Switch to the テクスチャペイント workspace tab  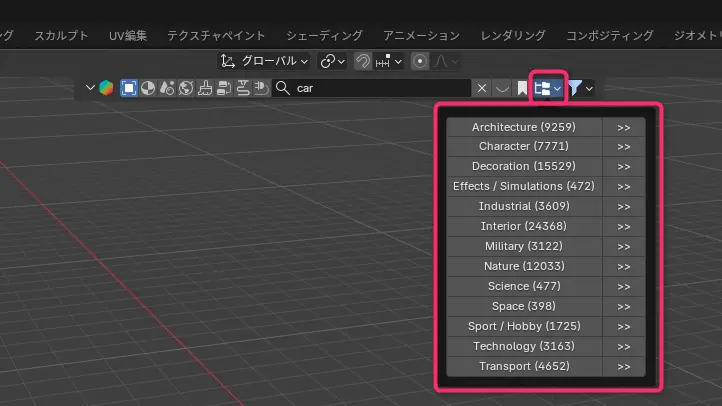216,35
